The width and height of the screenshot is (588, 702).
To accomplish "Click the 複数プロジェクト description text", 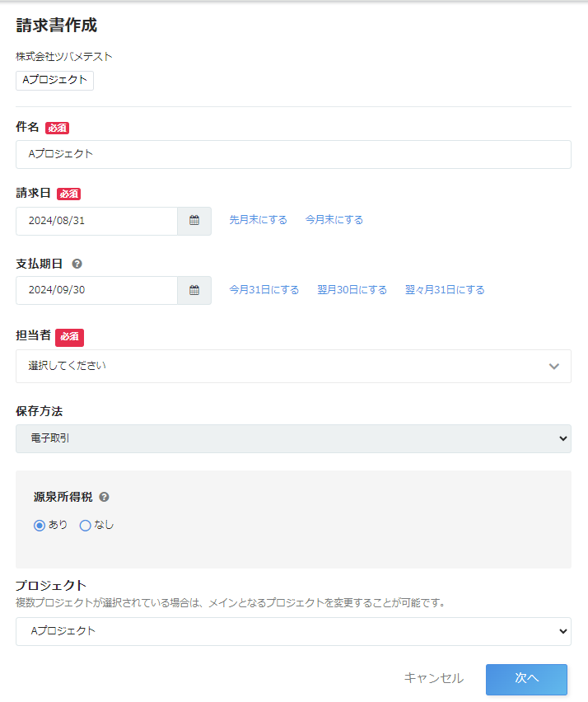I will (231, 602).
